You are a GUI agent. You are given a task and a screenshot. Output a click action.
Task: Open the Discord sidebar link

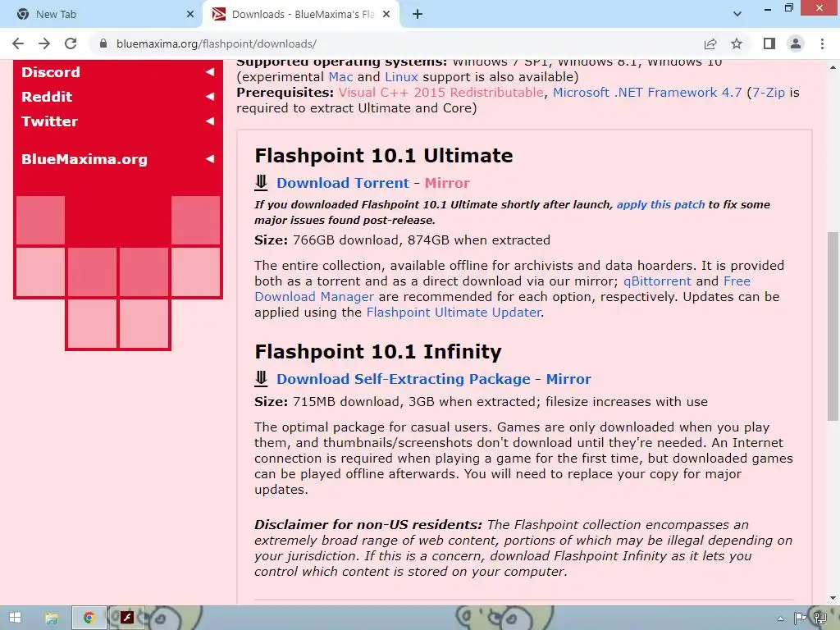(51, 72)
